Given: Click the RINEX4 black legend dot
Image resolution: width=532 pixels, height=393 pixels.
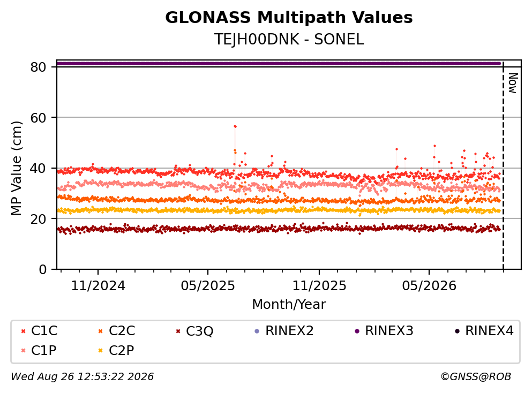Looking at the screenshot, I should (457, 331).
